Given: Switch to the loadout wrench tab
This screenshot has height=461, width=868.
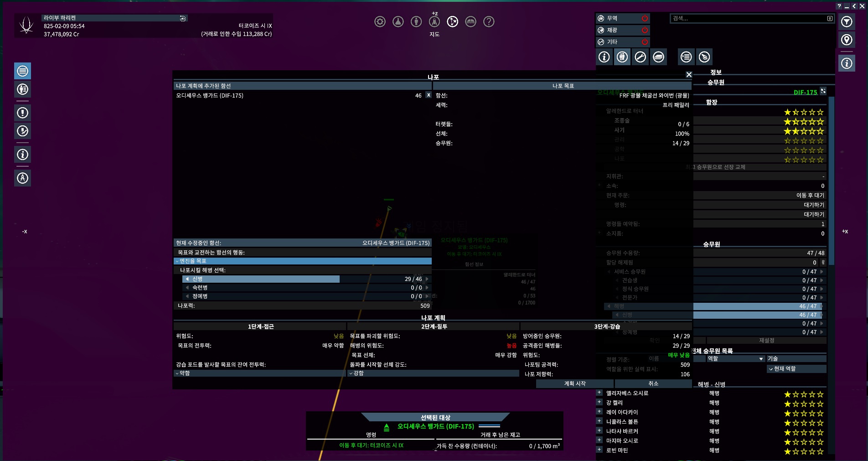Looking at the screenshot, I should [x=641, y=57].
